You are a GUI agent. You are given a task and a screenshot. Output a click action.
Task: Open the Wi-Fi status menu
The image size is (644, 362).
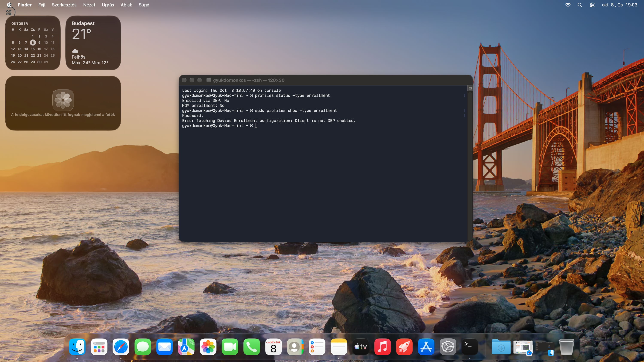pos(568,5)
